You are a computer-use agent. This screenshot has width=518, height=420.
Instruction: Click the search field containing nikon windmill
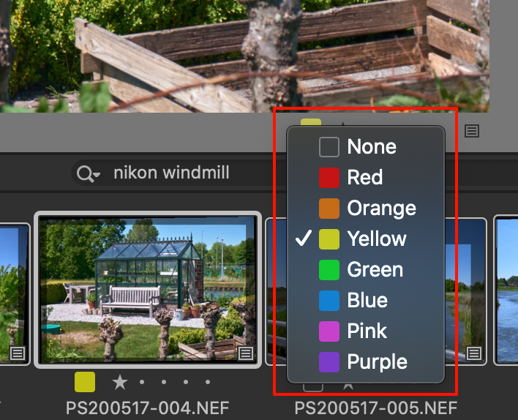pyautogui.click(x=179, y=173)
